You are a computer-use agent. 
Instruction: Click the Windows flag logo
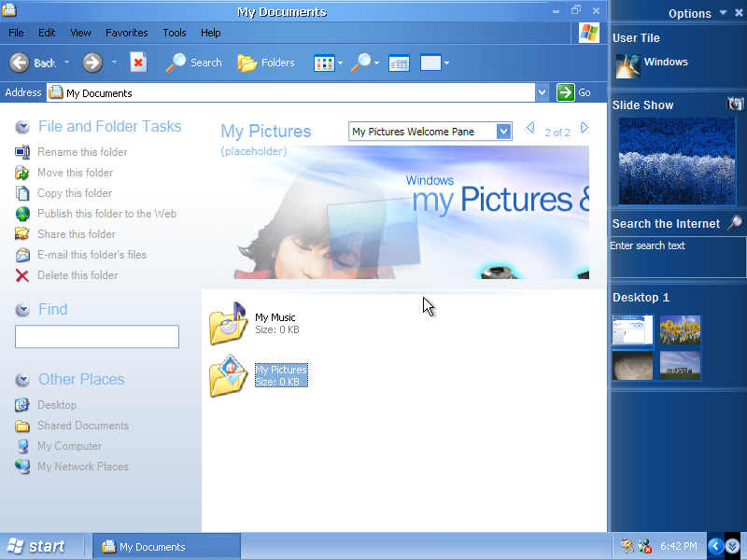[x=589, y=33]
